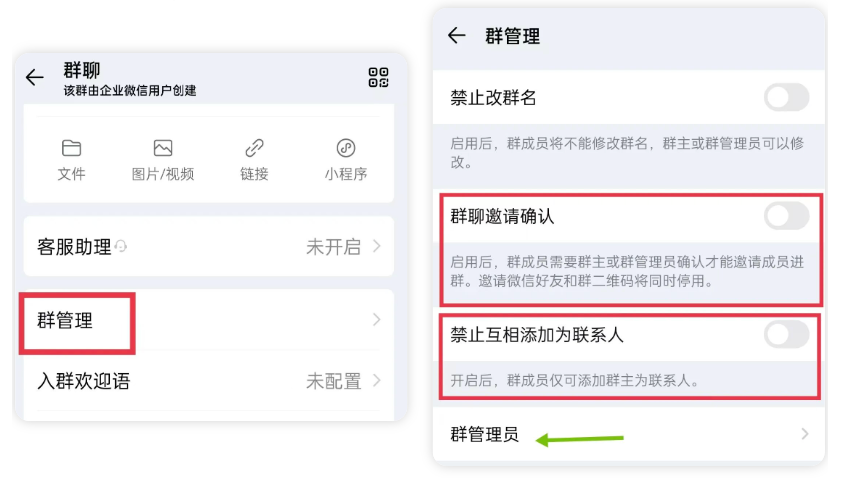This screenshot has height=478, width=844.
Task: Turn on 禁止互相添加为联系人 switch
Action: coord(786,334)
